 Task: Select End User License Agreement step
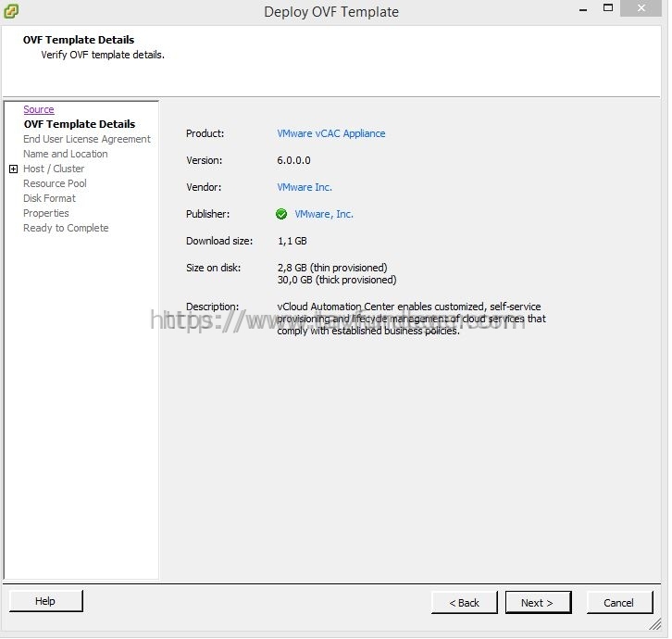(87, 139)
